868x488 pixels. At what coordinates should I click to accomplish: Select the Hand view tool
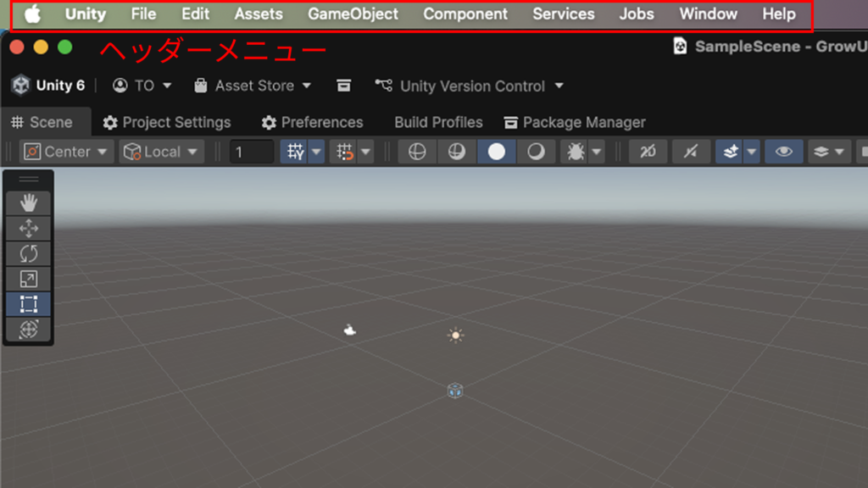point(29,202)
